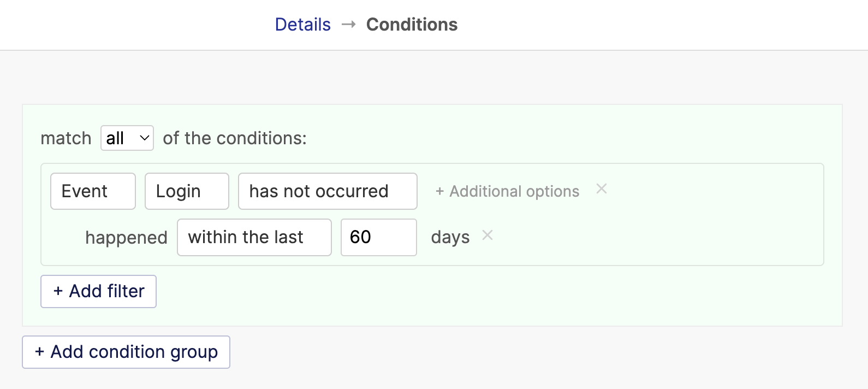
Task: Click '+ Add condition group'
Action: point(126,352)
